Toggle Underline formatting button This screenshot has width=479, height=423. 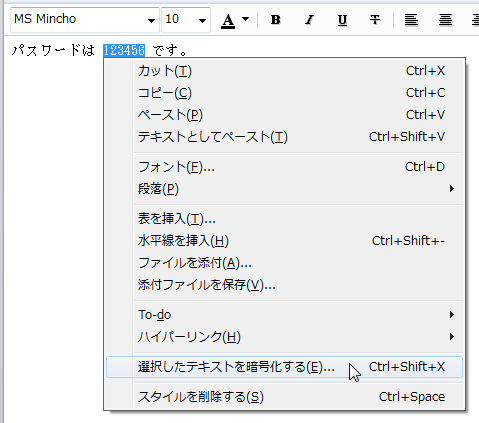pos(342,20)
